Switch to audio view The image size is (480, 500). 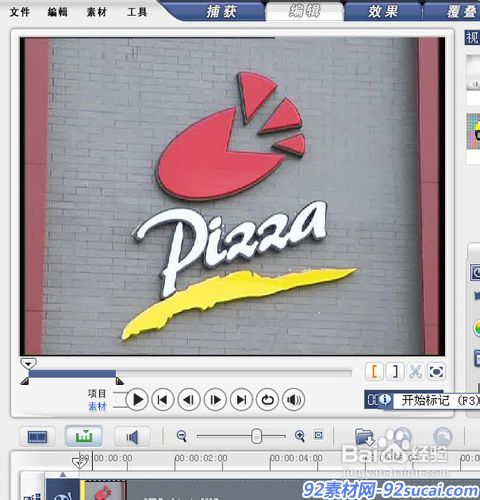tap(132, 436)
